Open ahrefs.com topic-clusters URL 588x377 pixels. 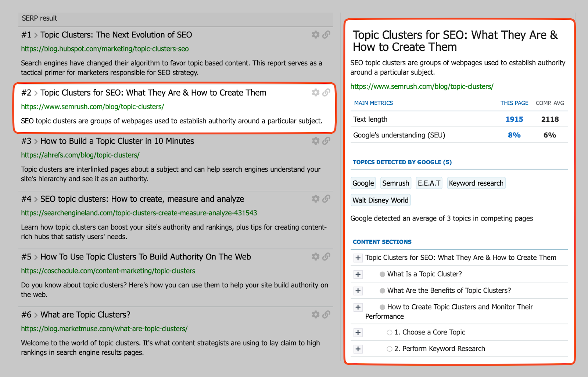(x=80, y=155)
